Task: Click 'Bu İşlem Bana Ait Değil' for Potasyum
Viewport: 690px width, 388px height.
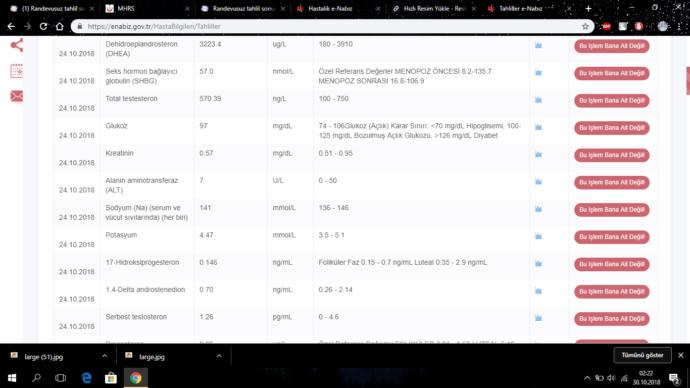Action: click(x=612, y=237)
